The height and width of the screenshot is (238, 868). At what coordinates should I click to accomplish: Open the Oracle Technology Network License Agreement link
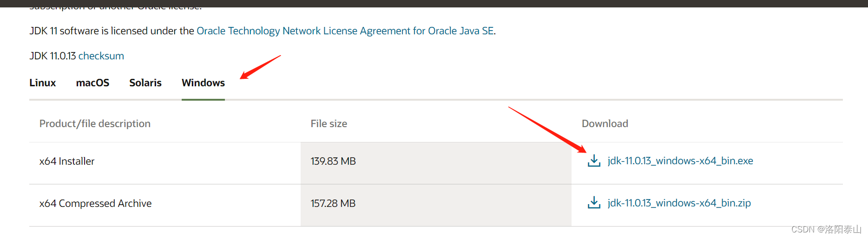[345, 31]
